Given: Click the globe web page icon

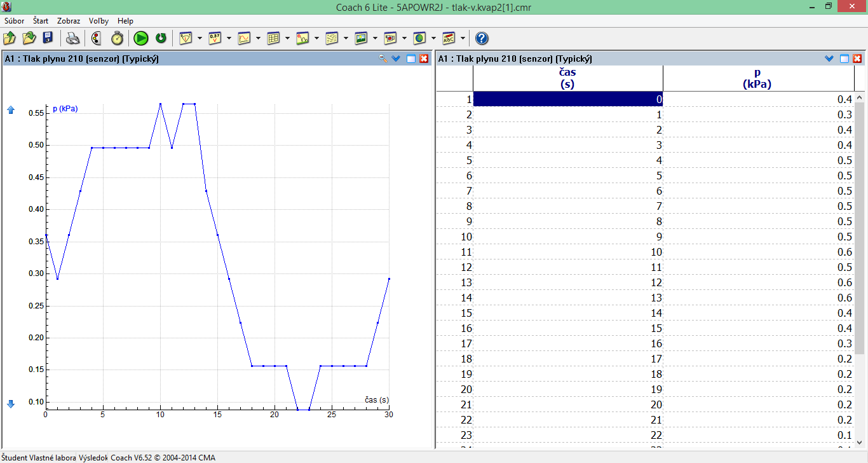Looking at the screenshot, I should pos(419,38).
